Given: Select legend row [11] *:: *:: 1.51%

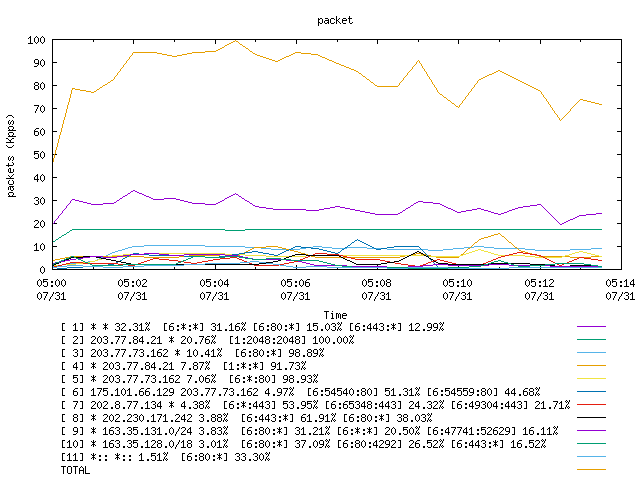Looking at the screenshot, I should click(x=165, y=457).
